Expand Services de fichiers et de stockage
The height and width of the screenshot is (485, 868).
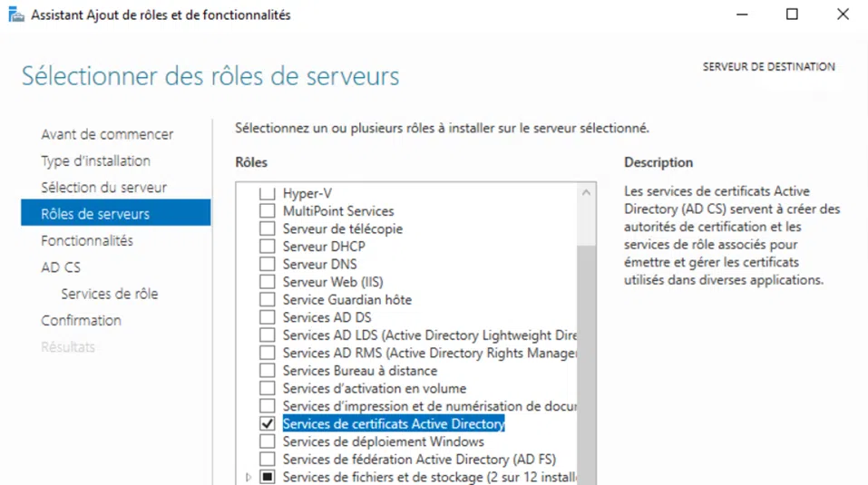[x=249, y=477]
